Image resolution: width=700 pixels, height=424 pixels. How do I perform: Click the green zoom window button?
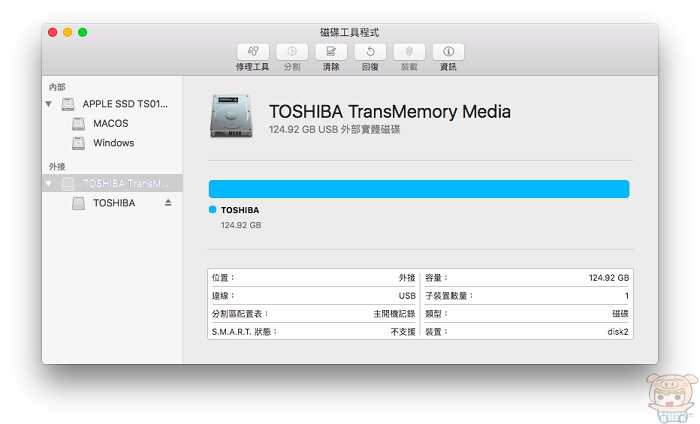pos(83,33)
